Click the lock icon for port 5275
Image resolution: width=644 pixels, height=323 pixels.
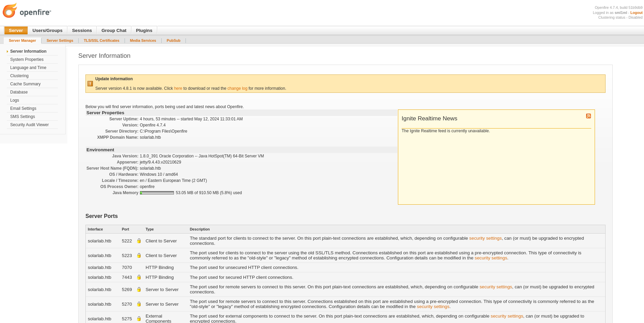coord(139,319)
